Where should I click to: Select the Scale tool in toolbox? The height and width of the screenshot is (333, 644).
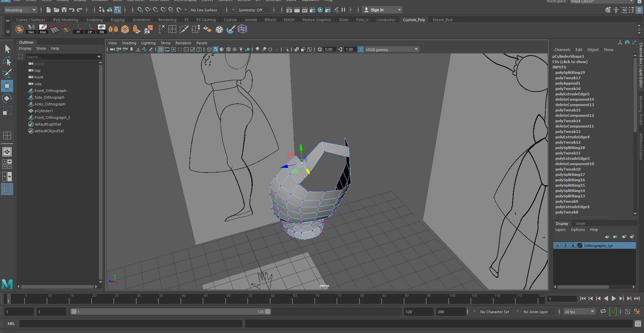coord(7,111)
